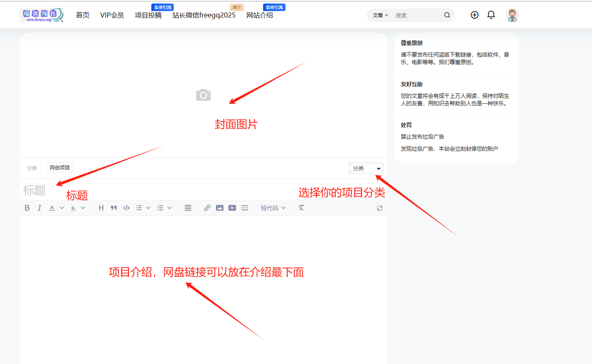Open the notifications bell
Screen dimensions: 592x364
point(491,15)
